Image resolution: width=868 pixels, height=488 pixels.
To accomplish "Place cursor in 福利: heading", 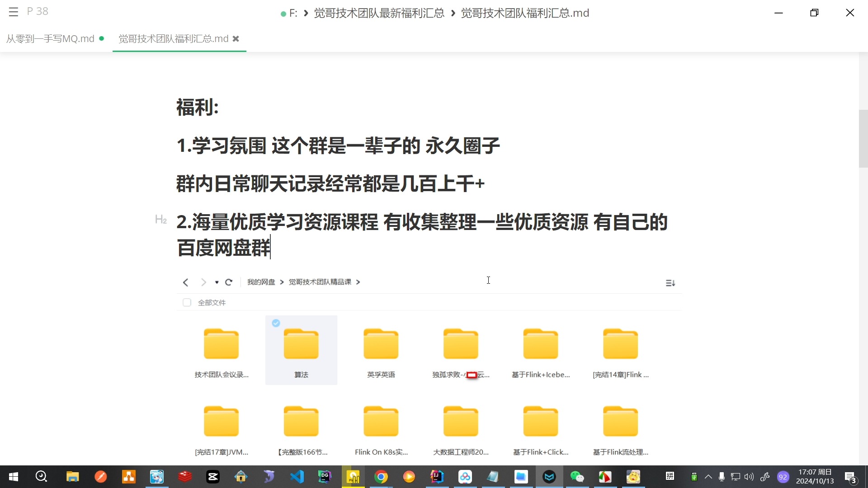I will coord(198,108).
